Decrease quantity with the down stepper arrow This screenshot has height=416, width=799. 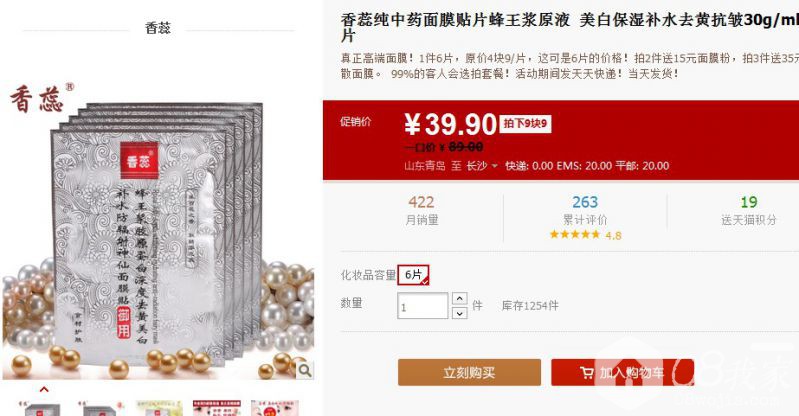[460, 313]
